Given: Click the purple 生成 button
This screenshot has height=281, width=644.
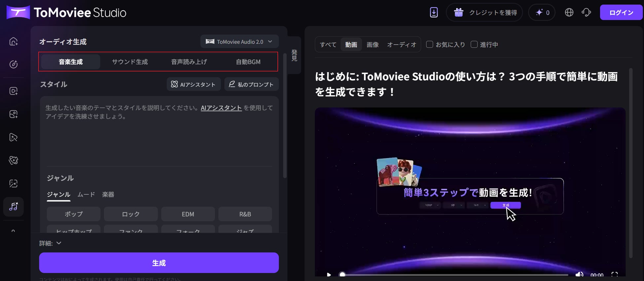Looking at the screenshot, I should [x=159, y=263].
